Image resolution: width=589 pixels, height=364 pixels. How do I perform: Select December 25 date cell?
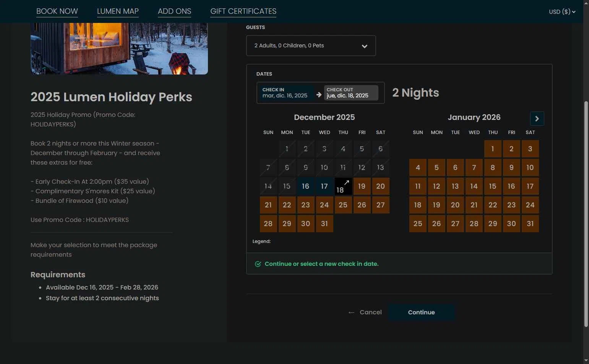pyautogui.click(x=343, y=205)
